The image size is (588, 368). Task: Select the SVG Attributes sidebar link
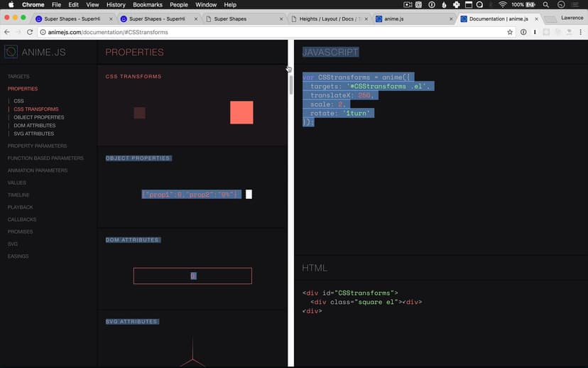click(x=33, y=134)
